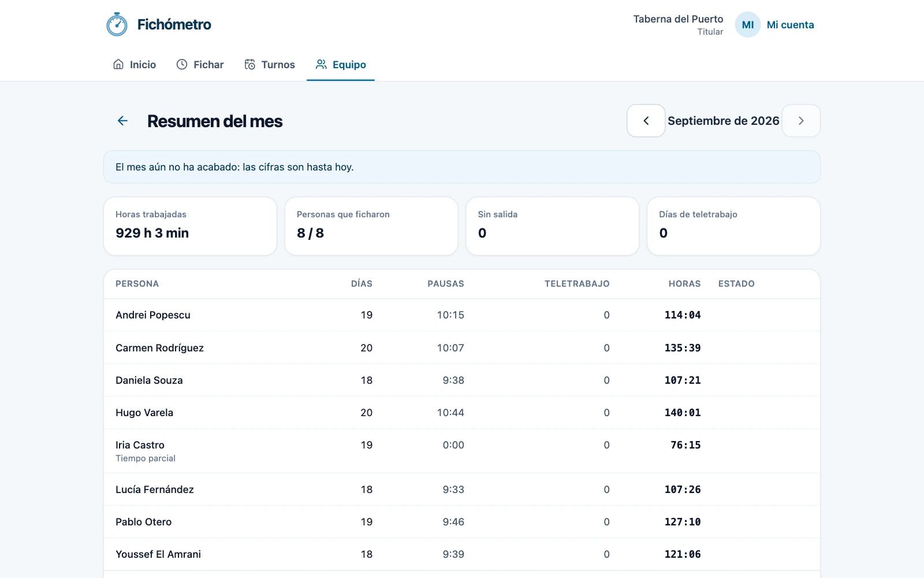This screenshot has width=924, height=578.
Task: Advance to the next month chevron
Action: pyautogui.click(x=801, y=121)
